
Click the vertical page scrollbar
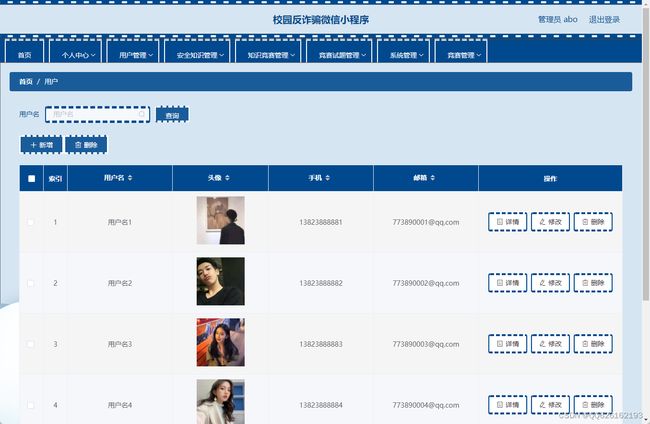[645, 153]
